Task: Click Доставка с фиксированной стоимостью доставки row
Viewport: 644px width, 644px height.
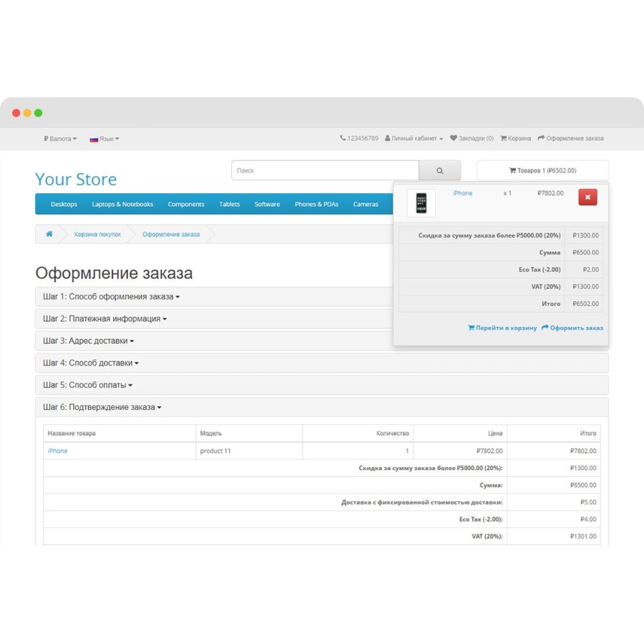Action: 321,502
